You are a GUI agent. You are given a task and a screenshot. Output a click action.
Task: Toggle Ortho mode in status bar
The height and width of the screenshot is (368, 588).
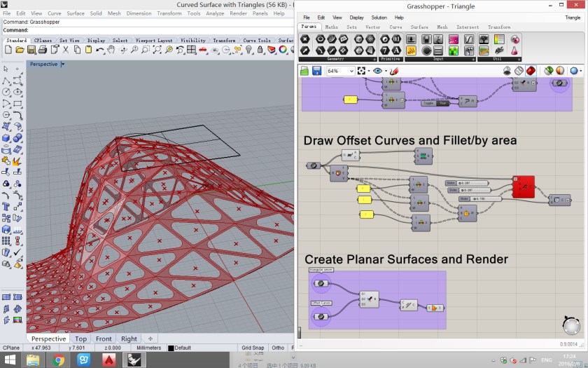coord(278,348)
